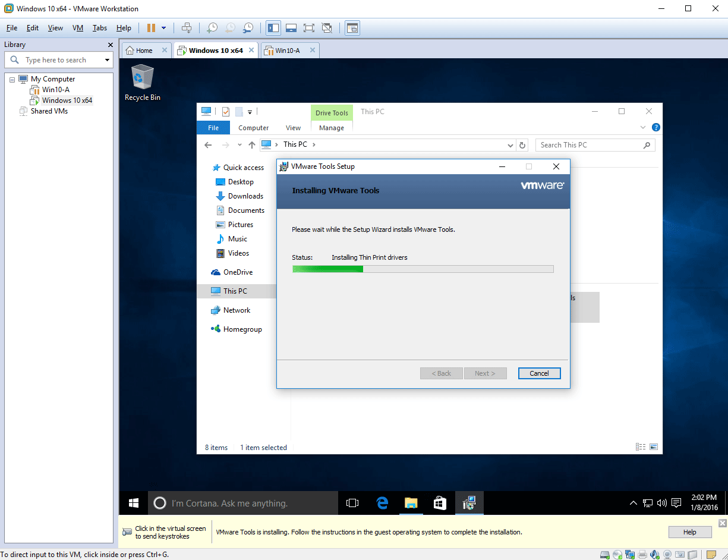This screenshot has height=560, width=728.
Task: Switch Explorer to details view icon
Action: [641, 447]
